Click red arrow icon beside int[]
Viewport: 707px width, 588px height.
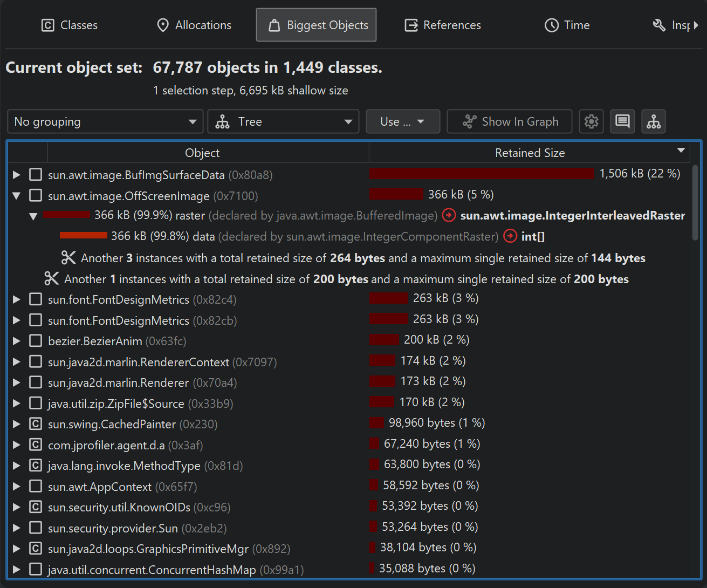pyautogui.click(x=510, y=236)
